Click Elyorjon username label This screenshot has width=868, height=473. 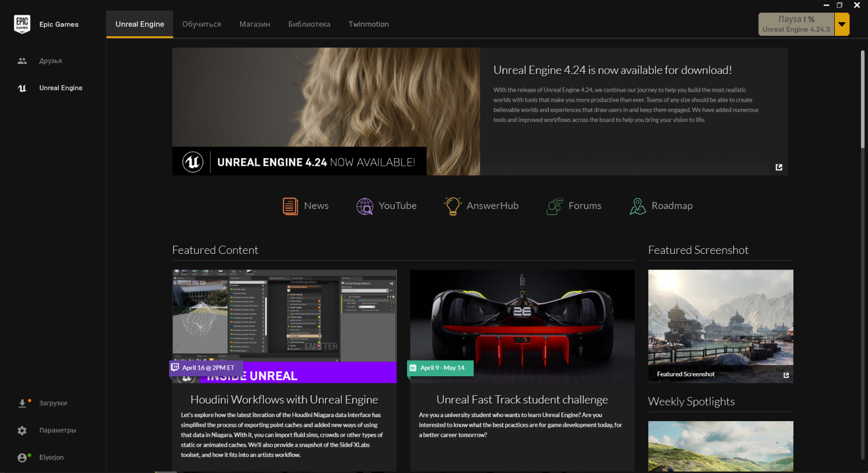[51, 457]
